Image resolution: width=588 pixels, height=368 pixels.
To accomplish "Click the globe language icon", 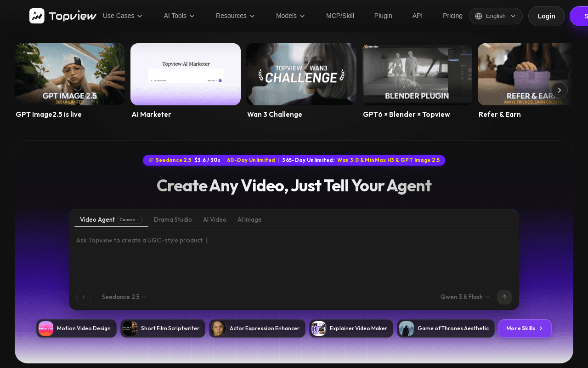I will (x=479, y=16).
